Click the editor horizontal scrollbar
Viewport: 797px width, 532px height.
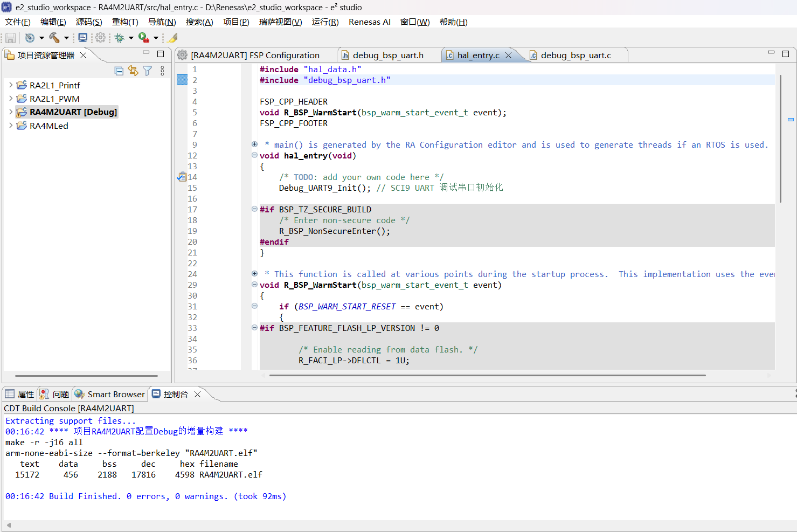(x=488, y=375)
